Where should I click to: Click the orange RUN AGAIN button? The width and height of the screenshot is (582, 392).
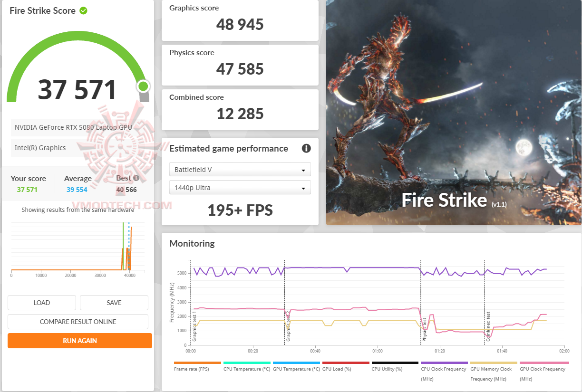(x=80, y=341)
